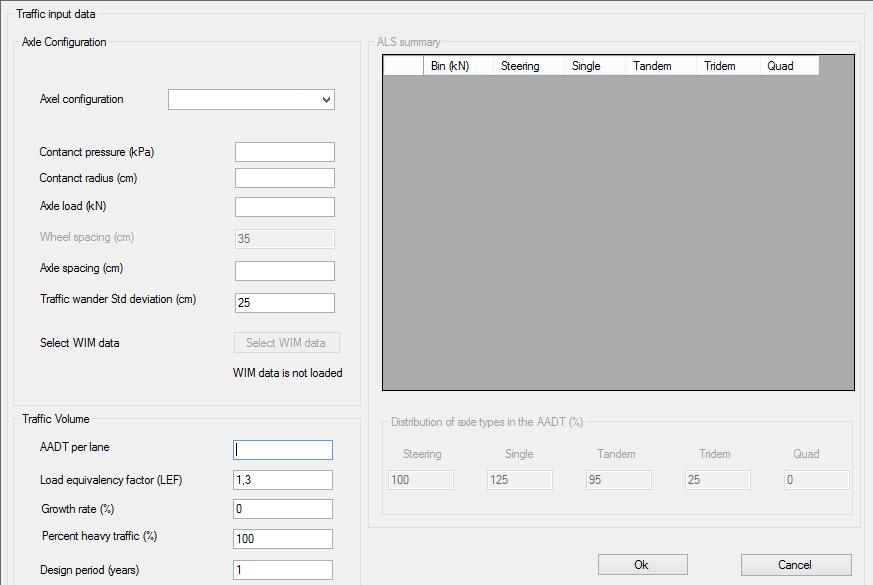Click the 'WIM data is not loaded' text
The image size is (873, 585).
click(287, 373)
